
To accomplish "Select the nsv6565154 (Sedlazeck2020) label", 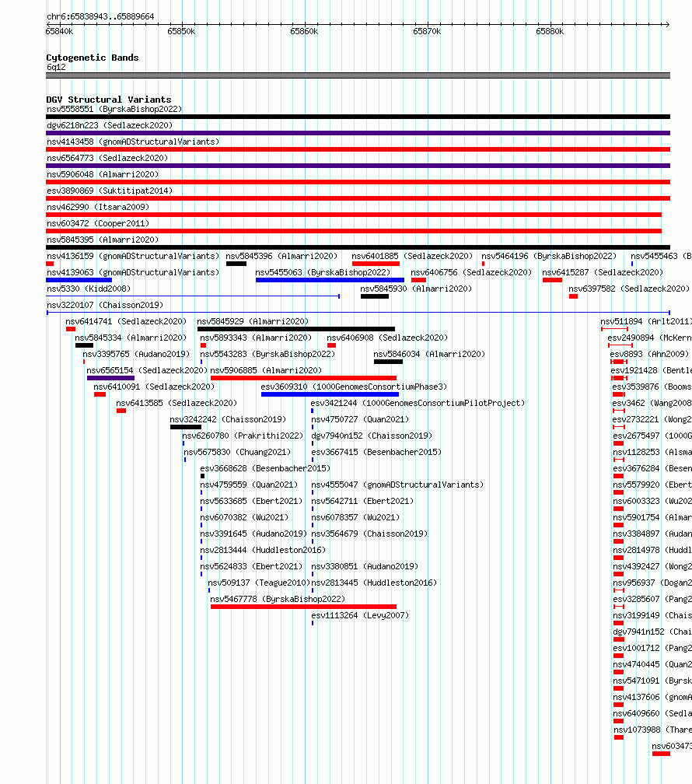I will [147, 370].
